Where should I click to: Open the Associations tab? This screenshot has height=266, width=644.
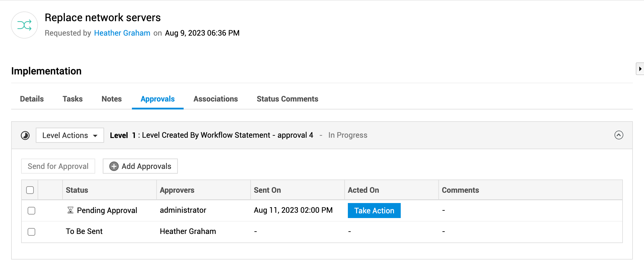coord(216,99)
